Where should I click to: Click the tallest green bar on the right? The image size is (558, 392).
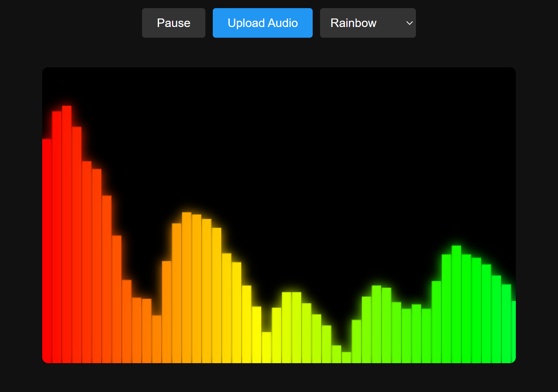pyautogui.click(x=457, y=296)
